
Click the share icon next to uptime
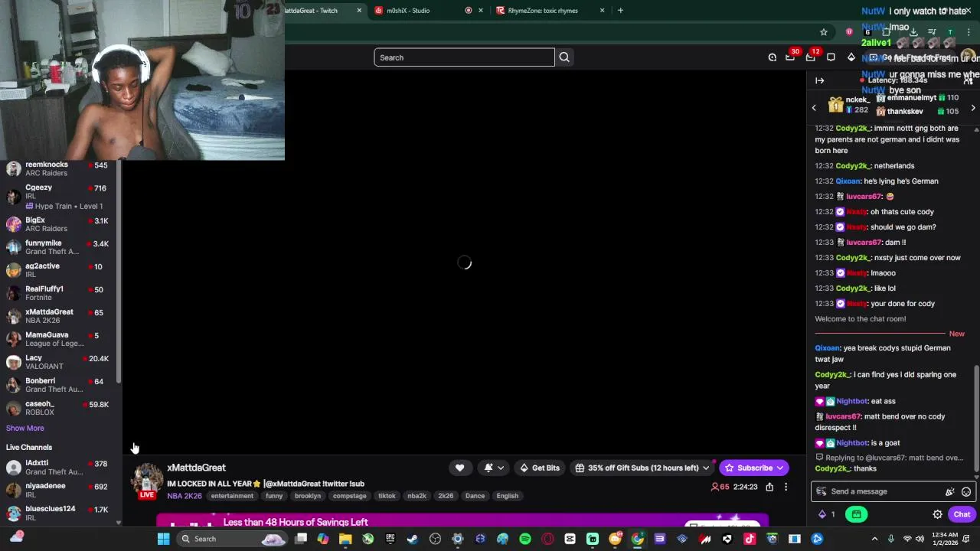[769, 487]
